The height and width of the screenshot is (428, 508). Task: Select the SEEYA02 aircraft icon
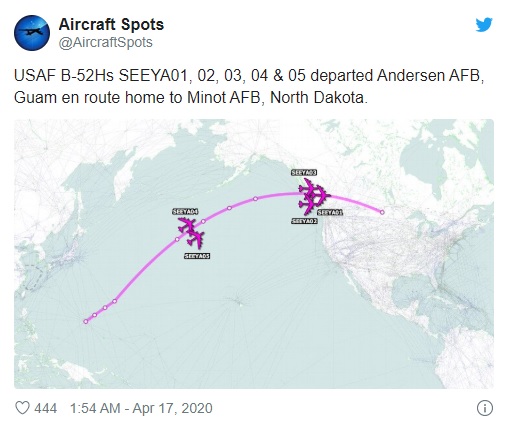[307, 205]
